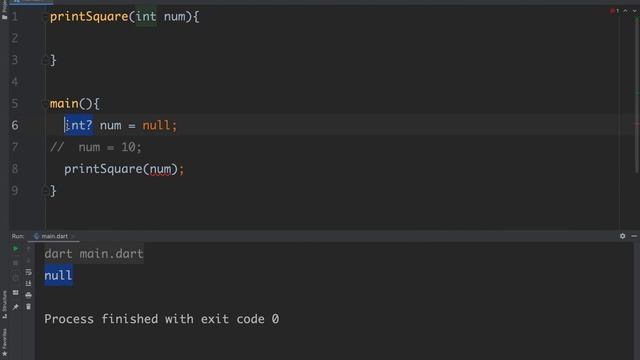Click the commented line '// num = 10;'
The width and height of the screenshot is (640, 360).
tap(96, 147)
